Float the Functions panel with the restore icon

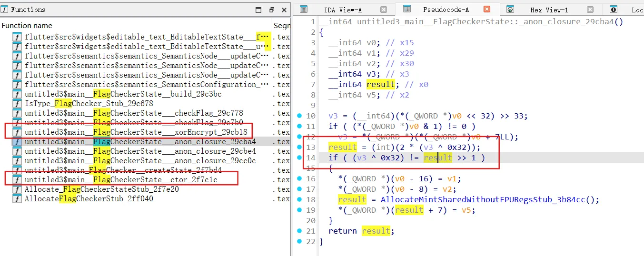click(272, 10)
